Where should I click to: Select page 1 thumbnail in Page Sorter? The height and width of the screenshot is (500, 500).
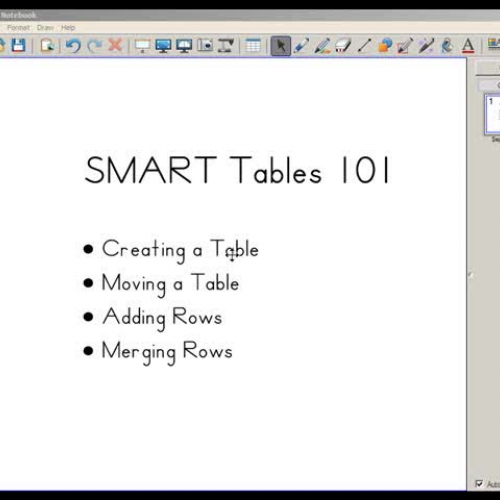pos(493,114)
